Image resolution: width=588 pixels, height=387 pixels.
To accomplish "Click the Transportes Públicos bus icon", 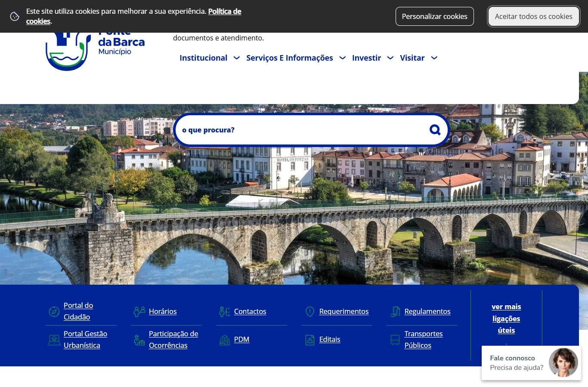I will (395, 340).
